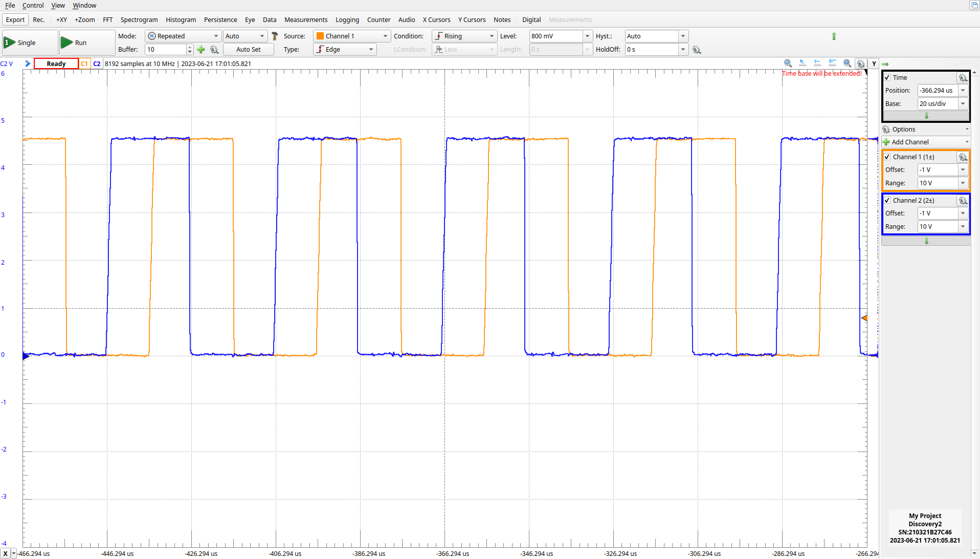Open the Hyst Auto dropdown
Image resolution: width=980 pixels, height=559 pixels.
[682, 36]
